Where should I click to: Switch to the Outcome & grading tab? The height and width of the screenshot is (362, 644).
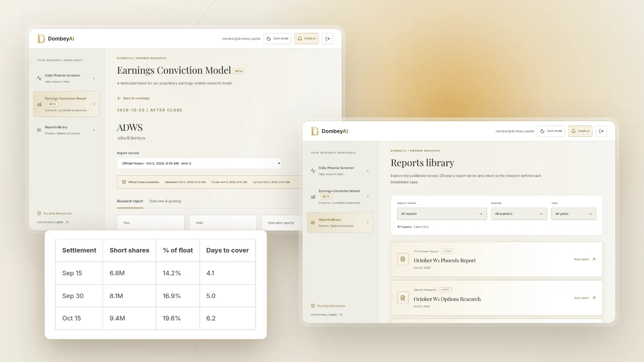click(165, 201)
